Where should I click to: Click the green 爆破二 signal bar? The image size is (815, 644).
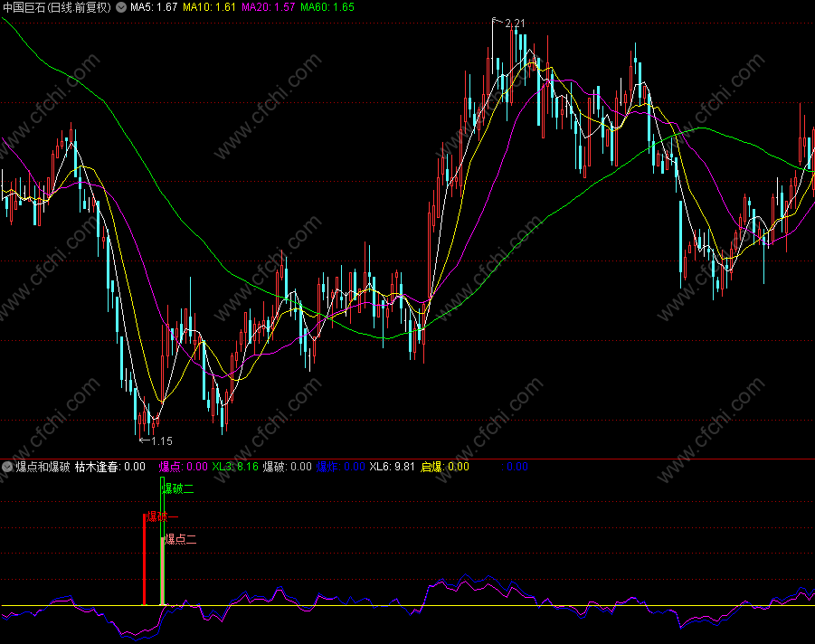pos(162,541)
